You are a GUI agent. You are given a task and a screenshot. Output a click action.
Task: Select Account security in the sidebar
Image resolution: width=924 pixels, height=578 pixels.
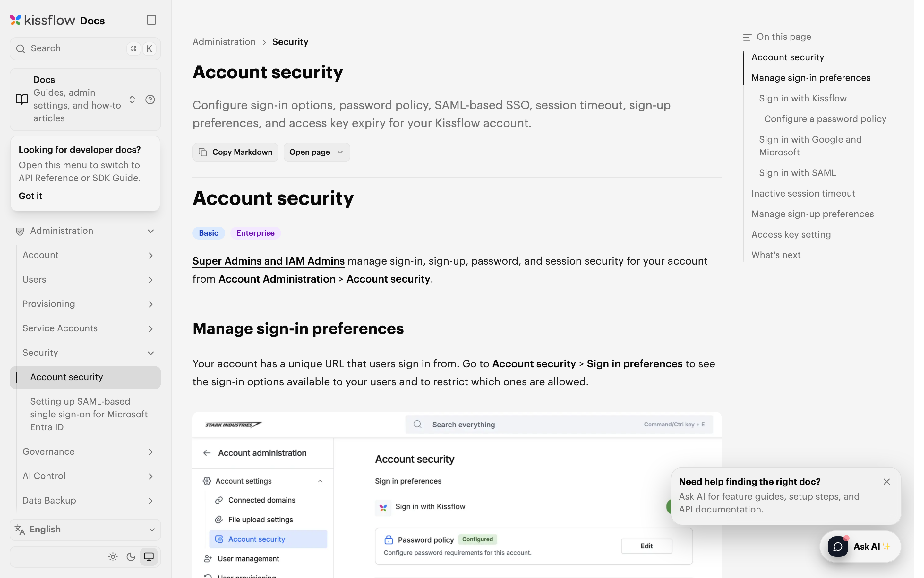click(85, 377)
